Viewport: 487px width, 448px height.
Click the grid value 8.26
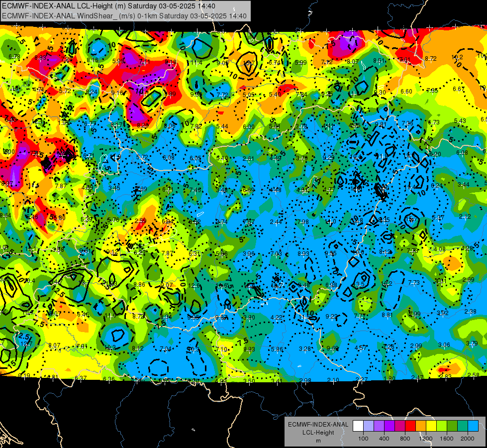[143, 125]
